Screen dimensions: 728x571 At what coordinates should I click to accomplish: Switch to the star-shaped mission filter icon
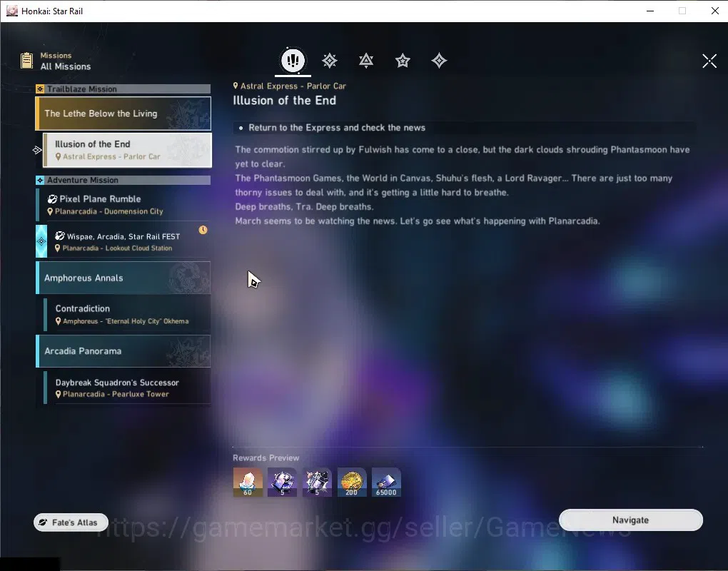403,61
